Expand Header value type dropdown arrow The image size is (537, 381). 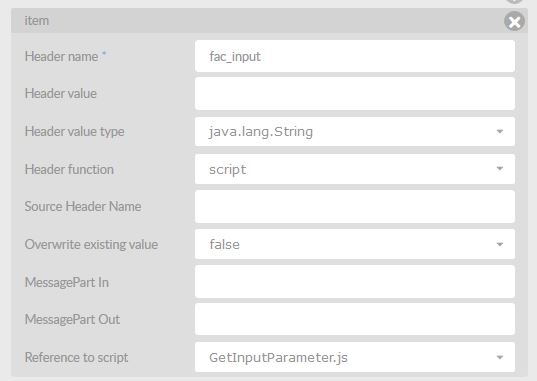tap(500, 131)
